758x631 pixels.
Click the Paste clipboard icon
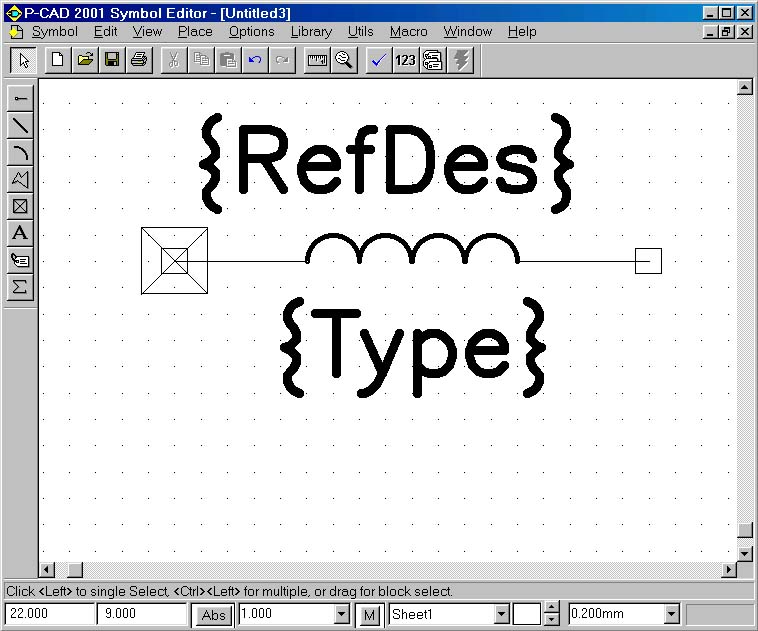click(x=228, y=60)
